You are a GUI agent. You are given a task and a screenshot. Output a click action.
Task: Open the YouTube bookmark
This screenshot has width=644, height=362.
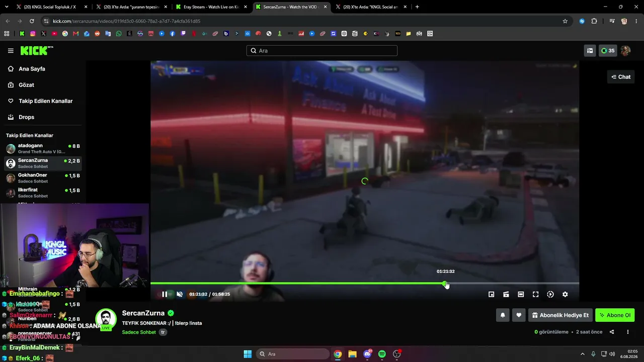(x=54, y=34)
